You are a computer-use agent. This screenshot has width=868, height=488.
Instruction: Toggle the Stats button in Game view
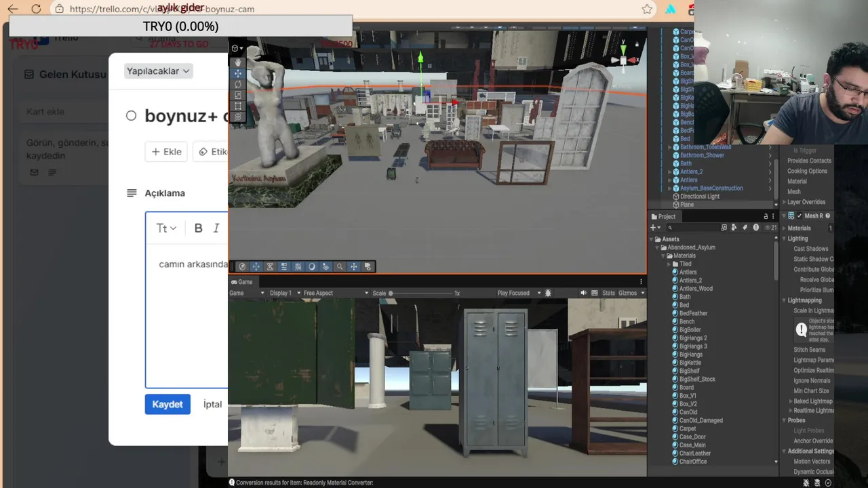608,293
